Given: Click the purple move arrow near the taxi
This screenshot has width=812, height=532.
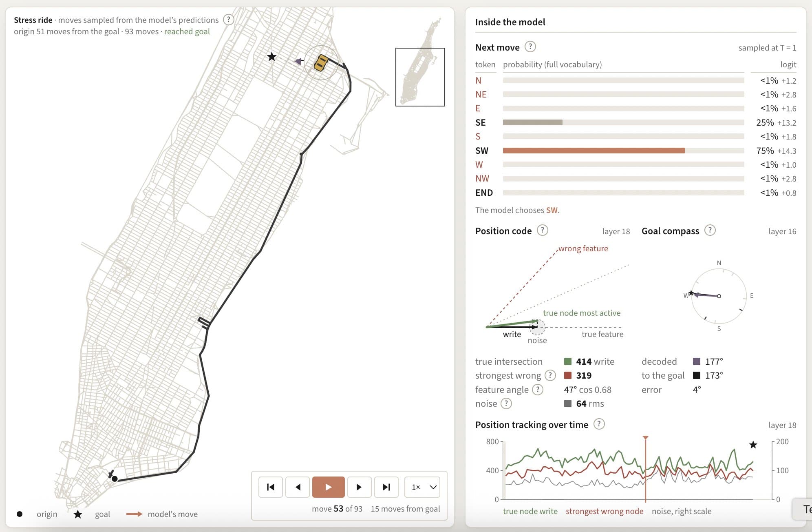Looking at the screenshot, I should 299,61.
